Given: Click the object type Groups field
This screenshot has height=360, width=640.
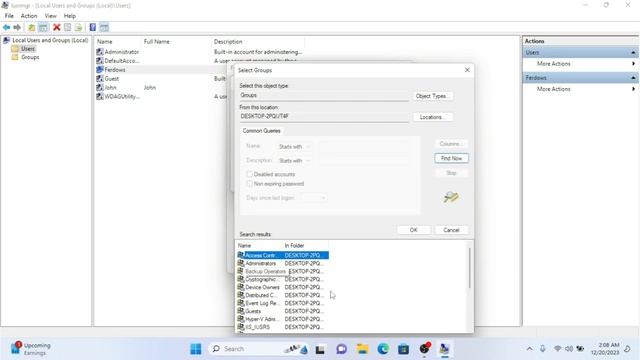Looking at the screenshot, I should pyautogui.click(x=324, y=96).
